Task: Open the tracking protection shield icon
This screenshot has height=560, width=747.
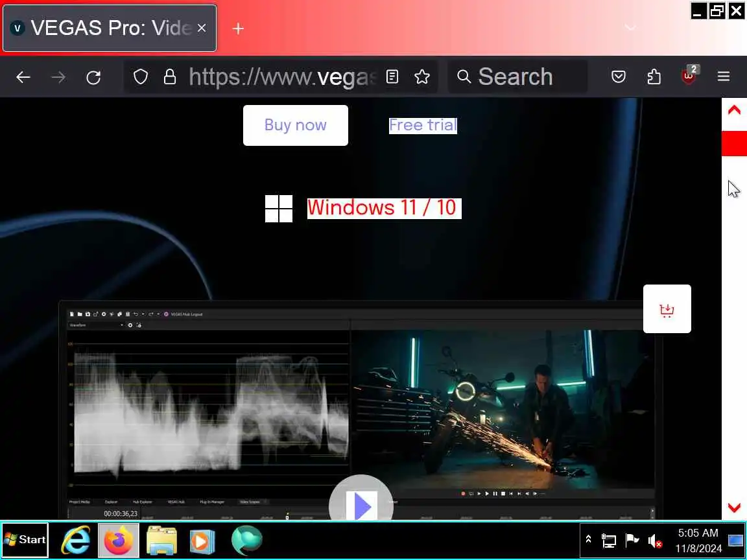Action: pos(141,76)
